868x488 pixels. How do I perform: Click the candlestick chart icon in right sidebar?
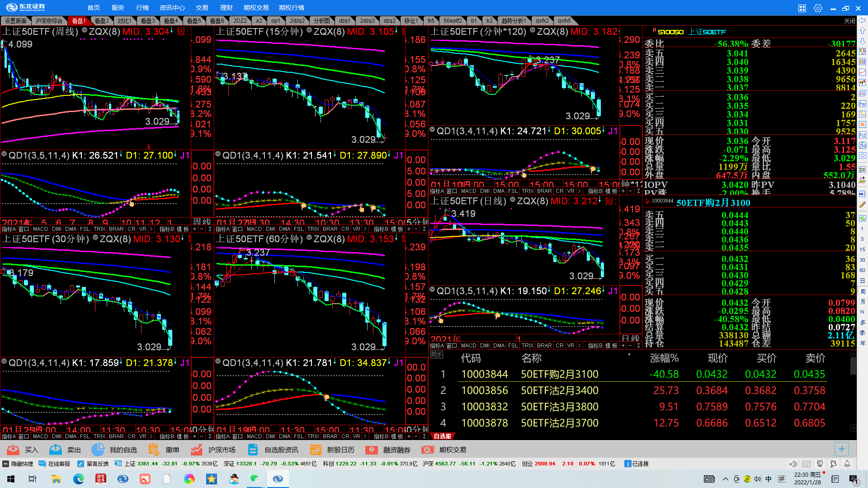863,83
